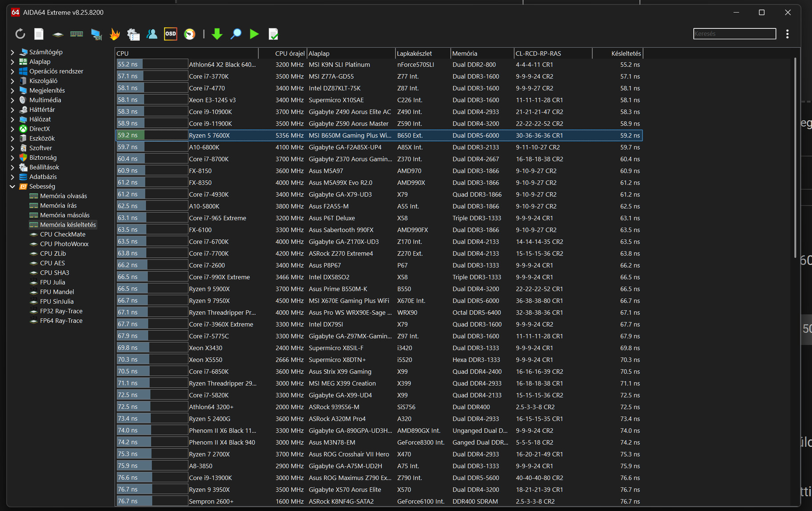Open the three-dot options menu

tap(787, 34)
